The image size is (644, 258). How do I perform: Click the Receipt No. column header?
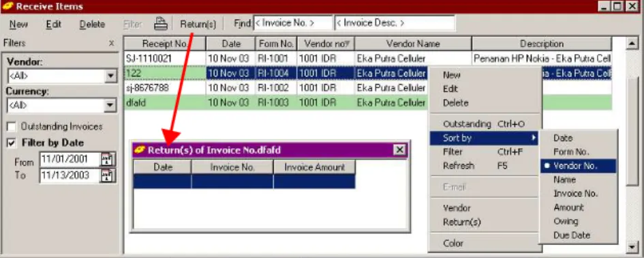[x=165, y=44]
